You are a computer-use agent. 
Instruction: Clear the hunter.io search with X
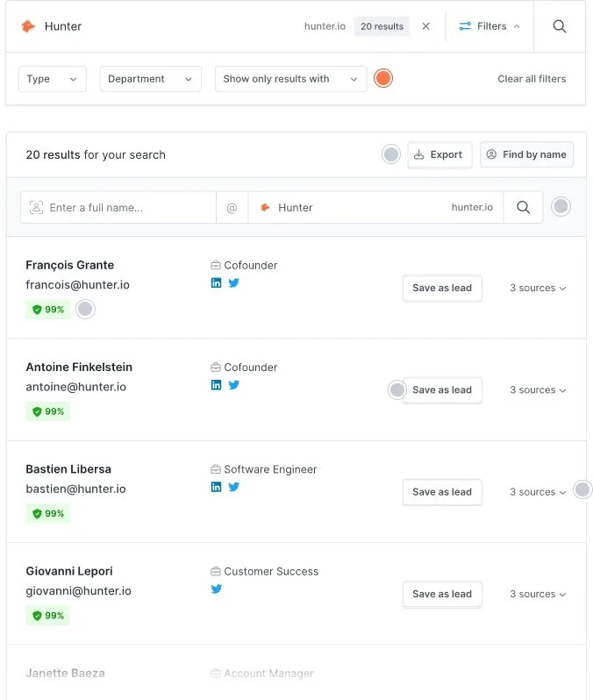pos(425,26)
